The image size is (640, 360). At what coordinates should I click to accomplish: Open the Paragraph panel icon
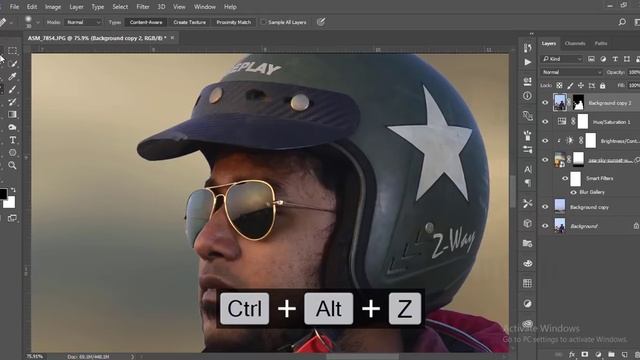(527, 183)
